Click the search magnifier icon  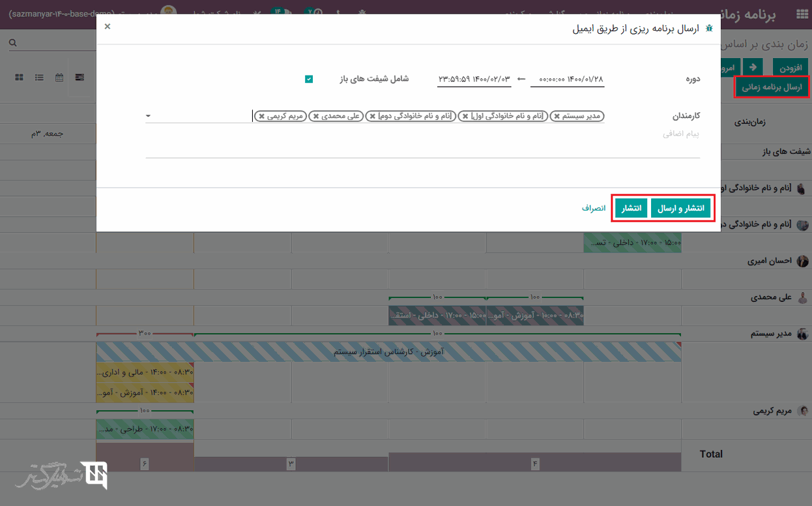click(x=13, y=43)
